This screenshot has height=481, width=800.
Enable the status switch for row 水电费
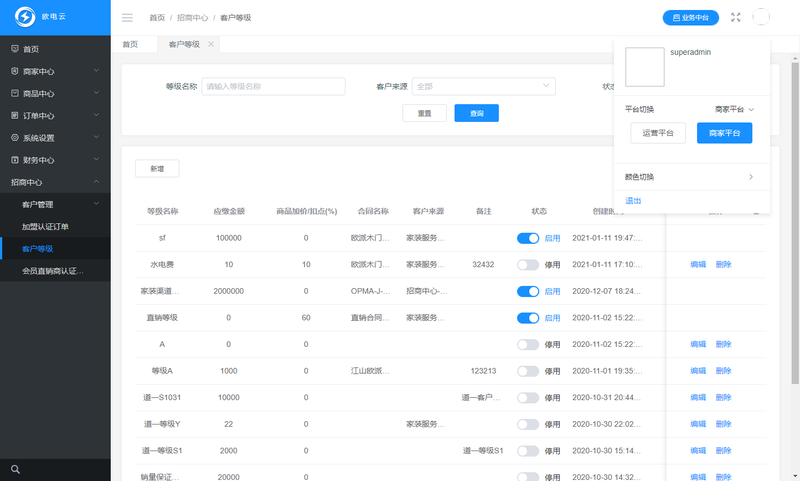coord(528,265)
